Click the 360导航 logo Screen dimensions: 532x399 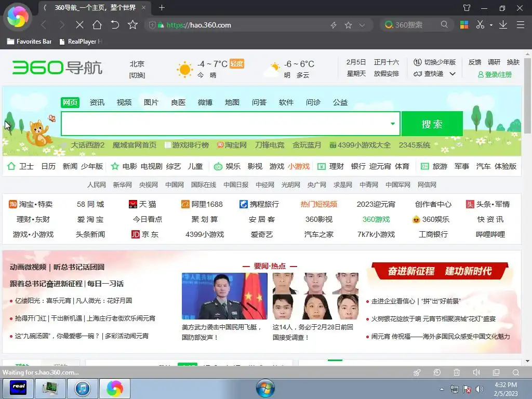57,68
